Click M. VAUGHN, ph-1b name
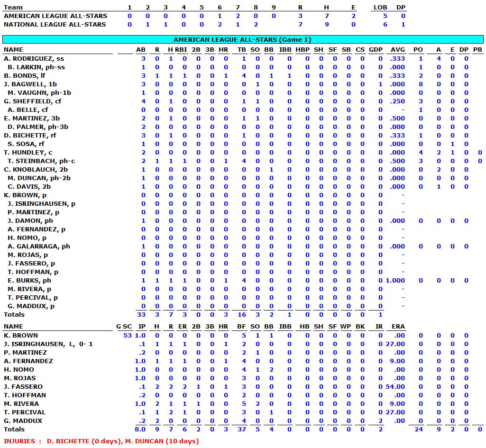The height and width of the screenshot is (448, 486). (39, 92)
